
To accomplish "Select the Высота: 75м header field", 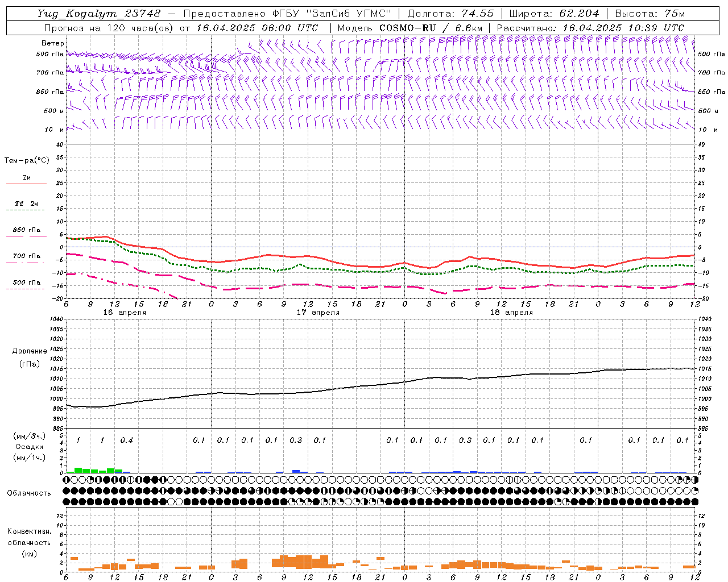I will pyautogui.click(x=650, y=14).
